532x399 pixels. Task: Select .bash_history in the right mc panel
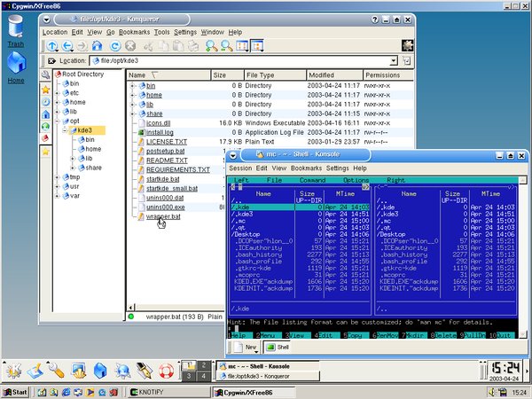click(446, 254)
